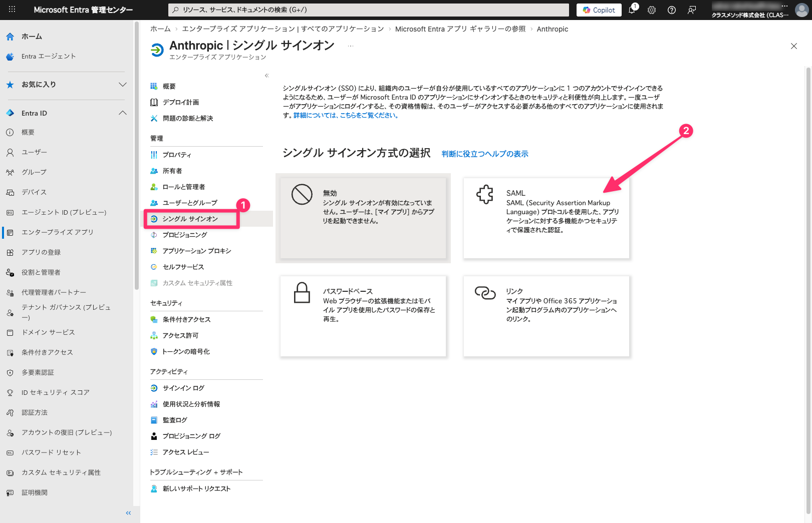Screen dimensions: 812x523
Task: Click the Microsoft Entra アプリ ギャラリーの参照 breadcrumb
Action: pos(460,29)
